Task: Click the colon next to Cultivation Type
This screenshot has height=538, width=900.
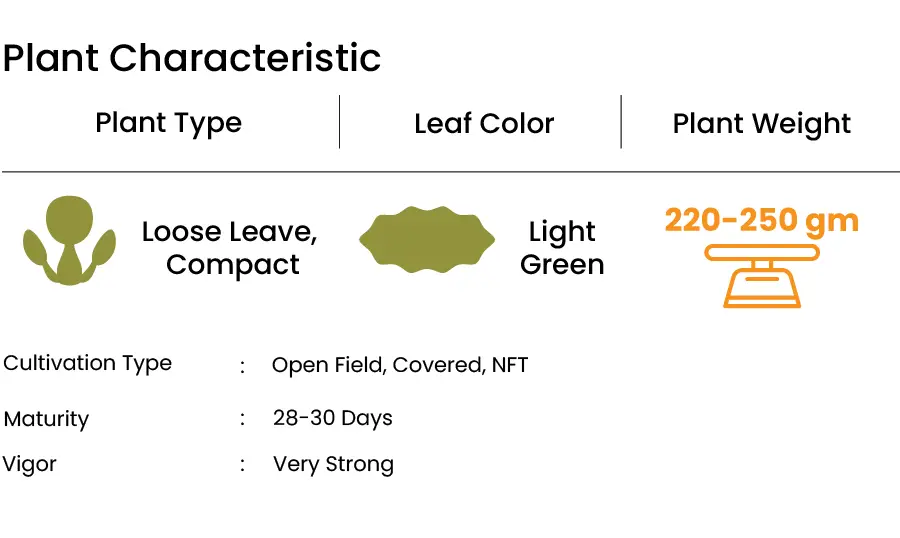Action: pos(243,366)
